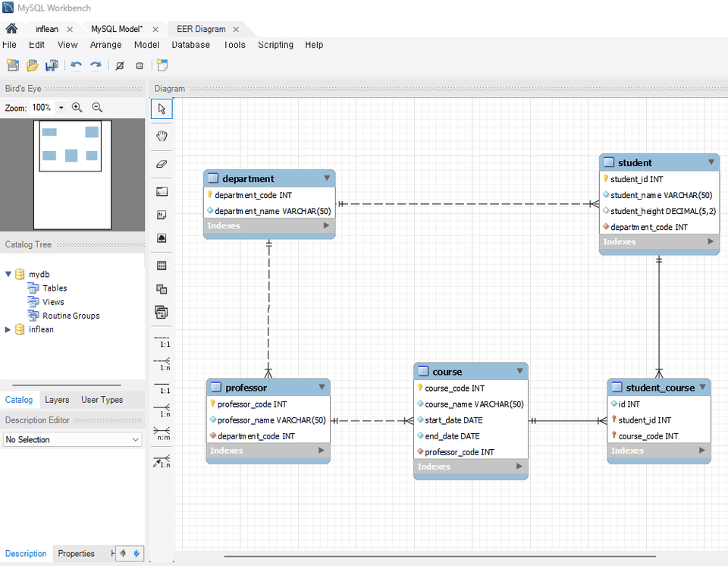Select Tables under mydb in catalog tree

click(55, 288)
